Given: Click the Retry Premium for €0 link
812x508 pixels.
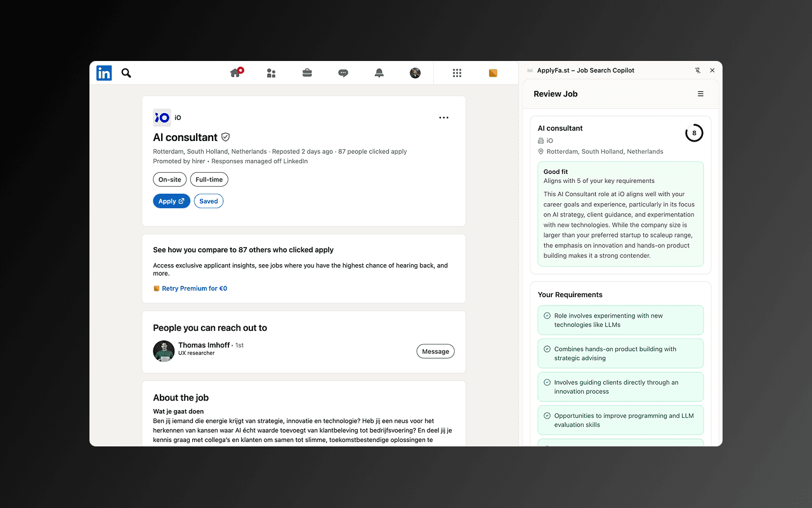Looking at the screenshot, I should click(195, 288).
